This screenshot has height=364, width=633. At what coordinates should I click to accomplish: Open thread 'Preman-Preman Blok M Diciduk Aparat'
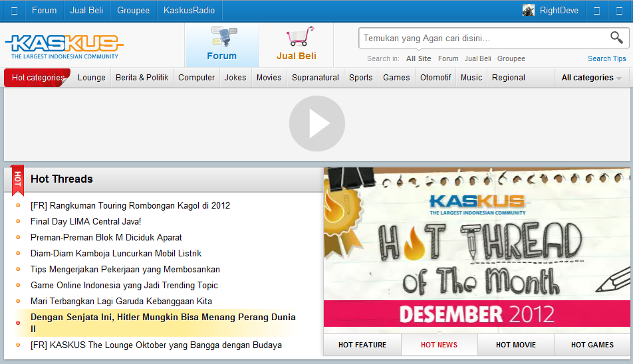(106, 237)
